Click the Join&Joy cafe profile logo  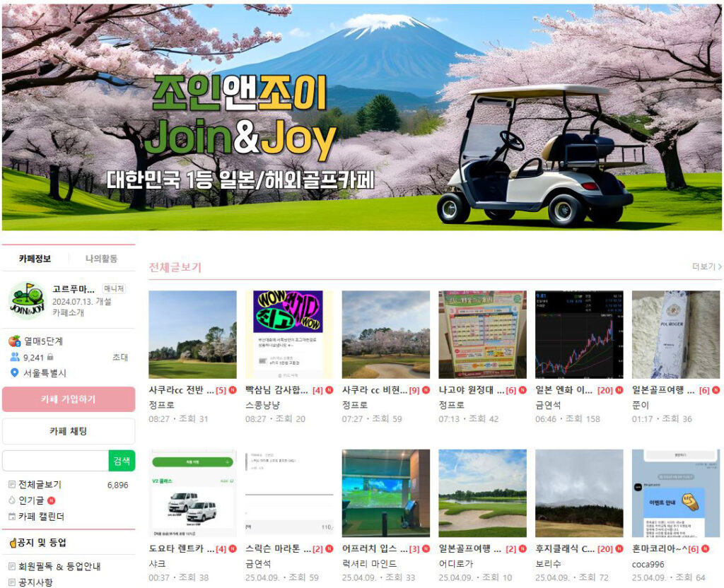tap(27, 300)
